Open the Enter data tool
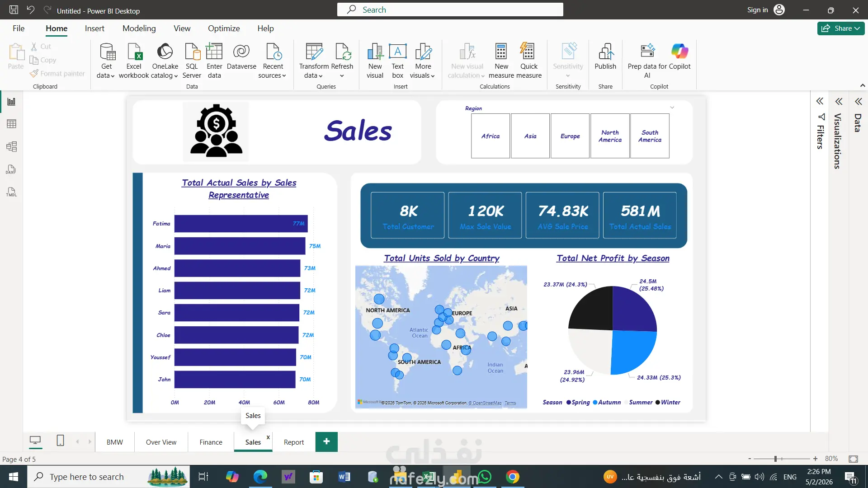868x488 pixels. tap(214, 61)
